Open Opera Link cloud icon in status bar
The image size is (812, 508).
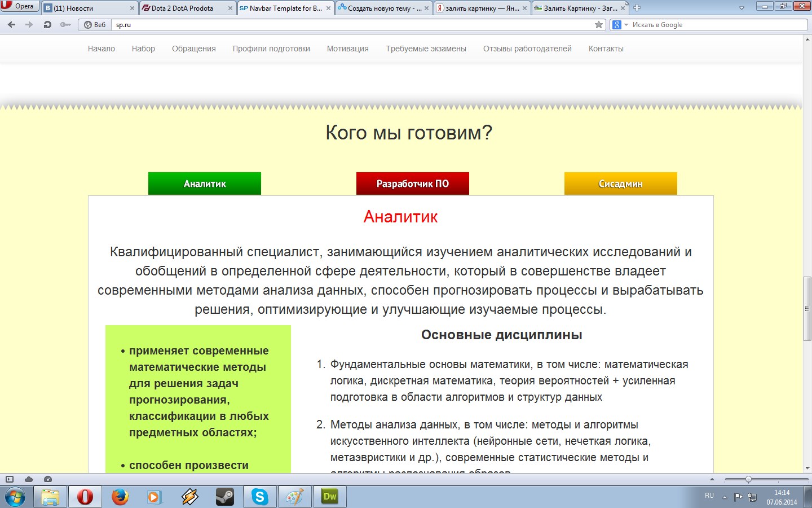29,479
